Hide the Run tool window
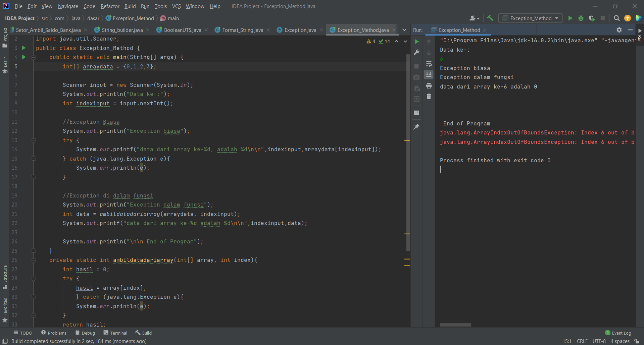Image resolution: width=644 pixels, height=345 pixels. pos(630,30)
